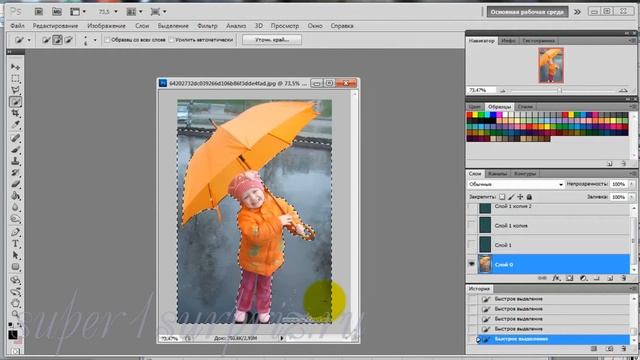640x360 pixels.
Task: Open the 'Файл' menu
Action: [x=18, y=26]
